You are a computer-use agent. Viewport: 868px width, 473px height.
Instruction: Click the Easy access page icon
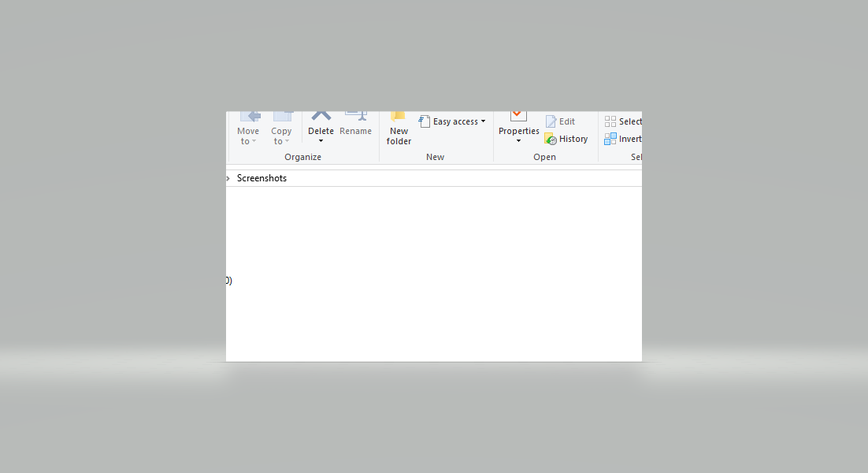[425, 121]
